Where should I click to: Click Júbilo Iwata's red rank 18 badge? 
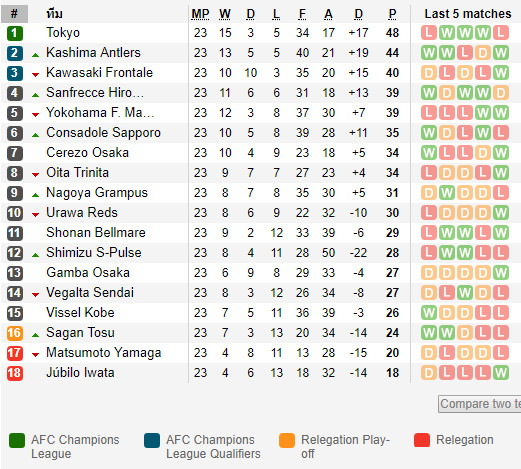point(15,373)
